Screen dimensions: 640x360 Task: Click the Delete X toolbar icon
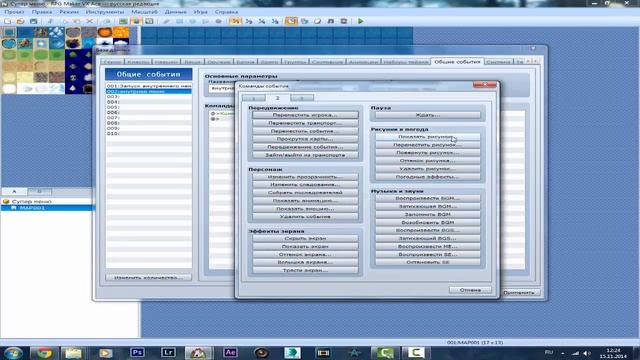point(90,21)
